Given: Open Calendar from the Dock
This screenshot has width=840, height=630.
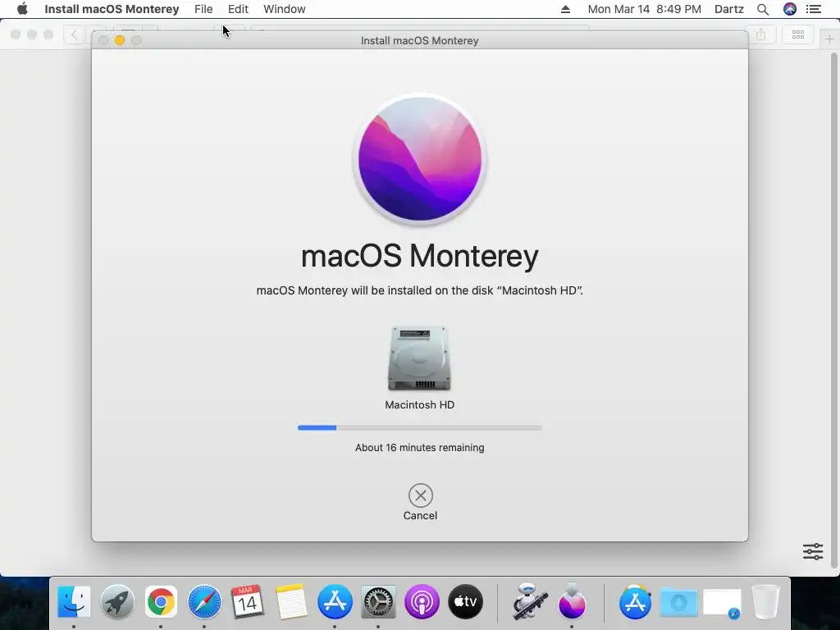Looking at the screenshot, I should 248,601.
